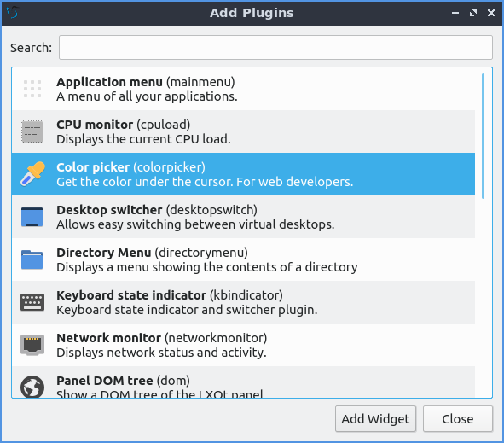Image resolution: width=504 pixels, height=443 pixels.
Task: Choose the Application menu (mainmenu) entry
Action: coord(243,89)
